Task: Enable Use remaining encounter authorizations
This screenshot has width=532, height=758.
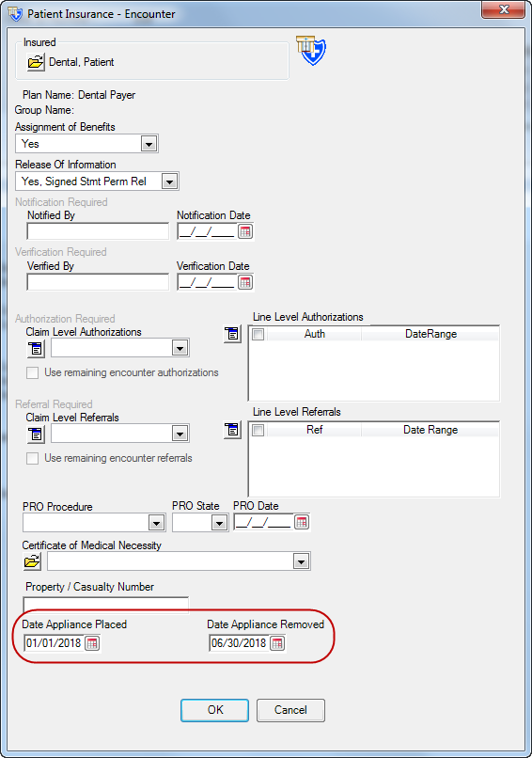Action: tap(32, 372)
